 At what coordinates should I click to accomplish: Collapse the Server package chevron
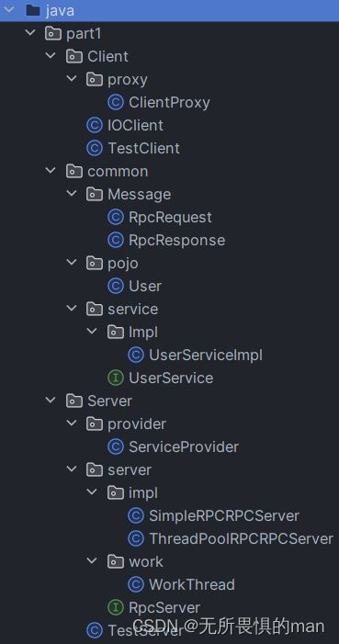(51, 400)
